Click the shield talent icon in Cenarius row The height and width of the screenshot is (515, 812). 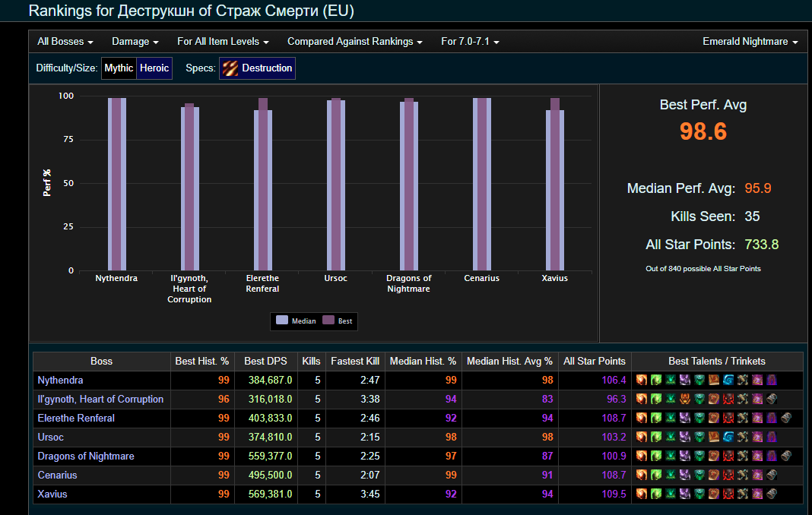click(714, 475)
